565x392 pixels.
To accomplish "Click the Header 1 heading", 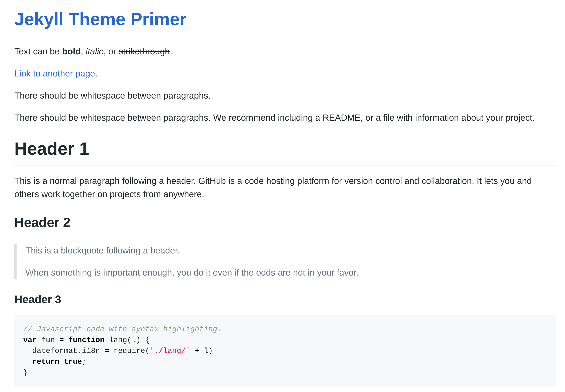I will point(52,148).
